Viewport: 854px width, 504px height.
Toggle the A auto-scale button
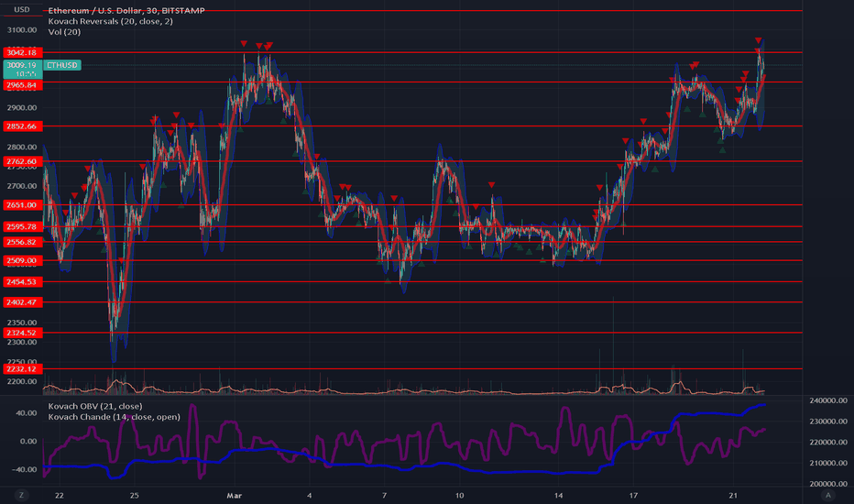tap(827, 495)
